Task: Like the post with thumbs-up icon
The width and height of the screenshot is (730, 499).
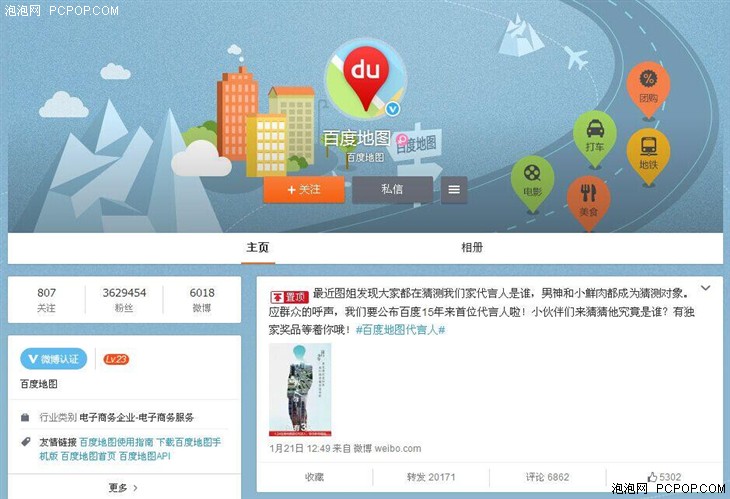Action: click(x=664, y=477)
